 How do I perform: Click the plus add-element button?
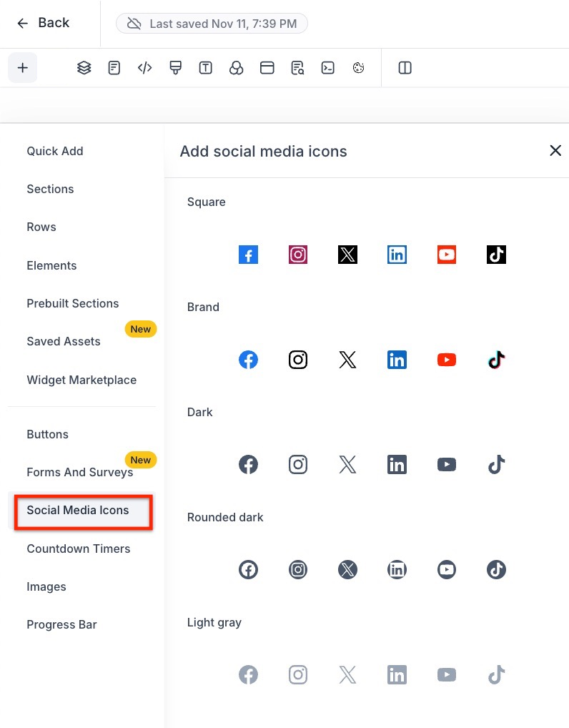click(x=23, y=68)
